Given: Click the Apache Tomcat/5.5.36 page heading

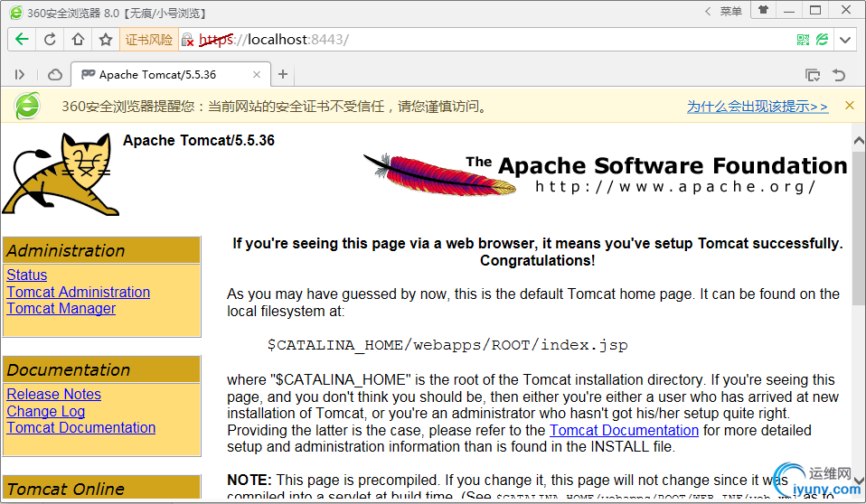Looking at the screenshot, I should point(199,140).
